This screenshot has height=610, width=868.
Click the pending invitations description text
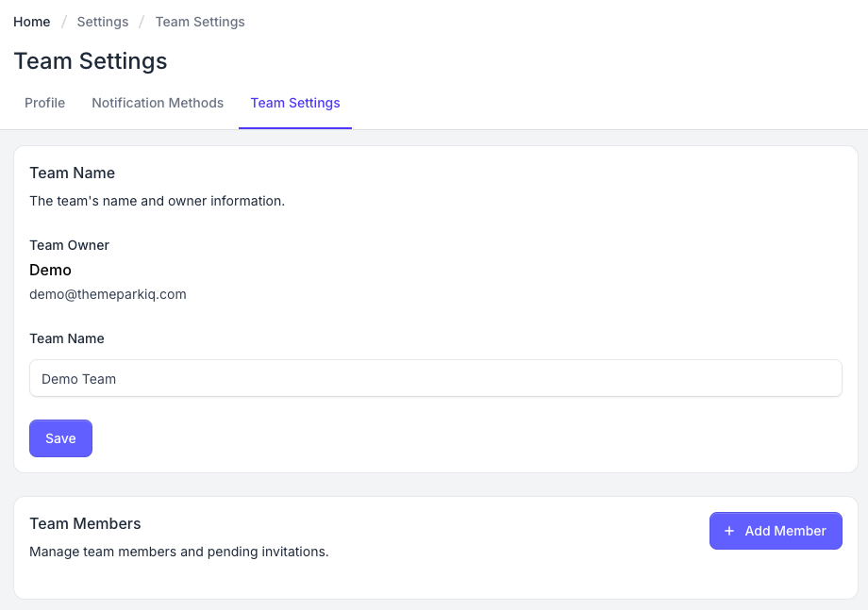[x=178, y=552]
